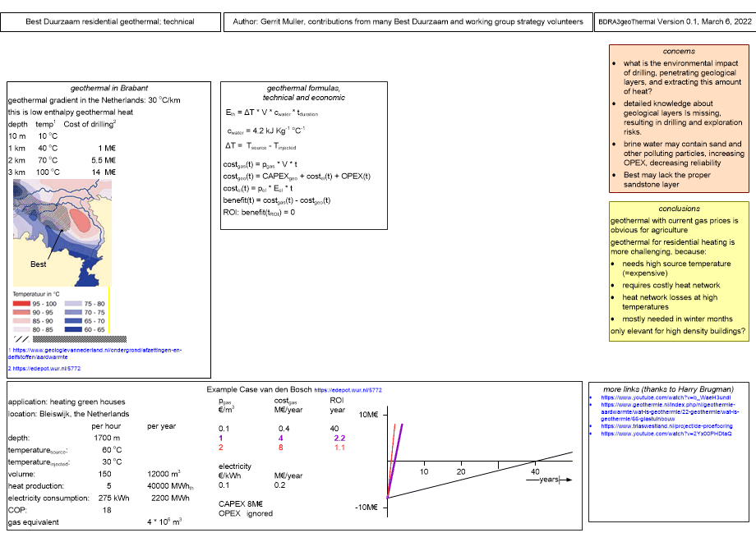Click the Brabant geothermal temperature map
Screen dimensions: 756x542
coord(62,232)
